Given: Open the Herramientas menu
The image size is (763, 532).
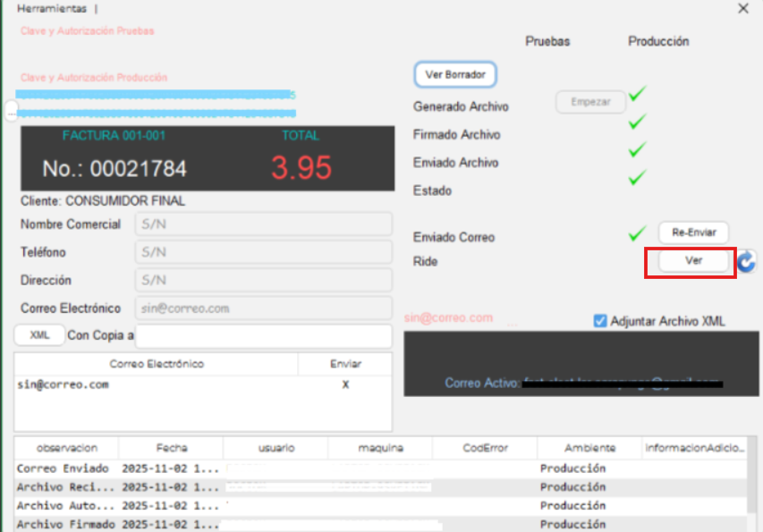Looking at the screenshot, I should point(53,8).
